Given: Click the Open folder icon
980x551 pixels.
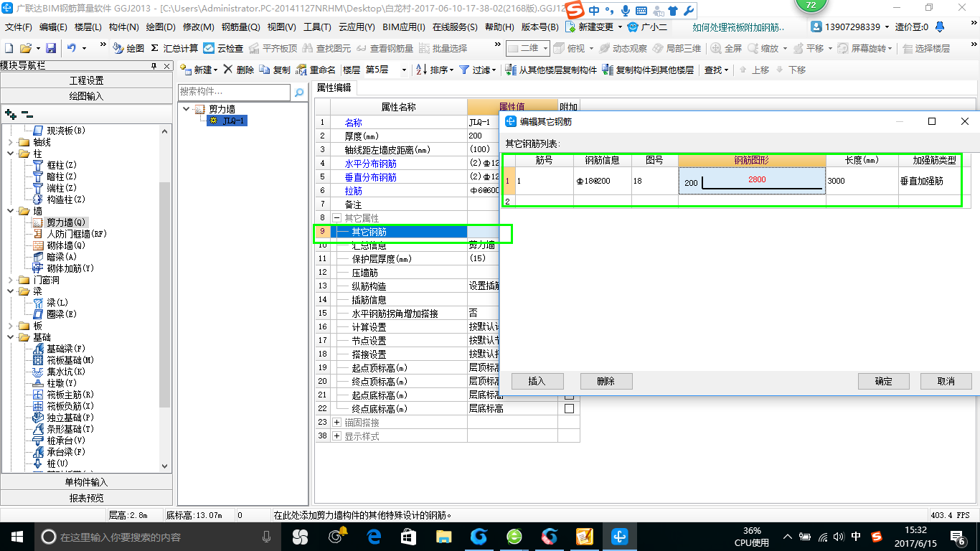Looking at the screenshot, I should 25,48.
